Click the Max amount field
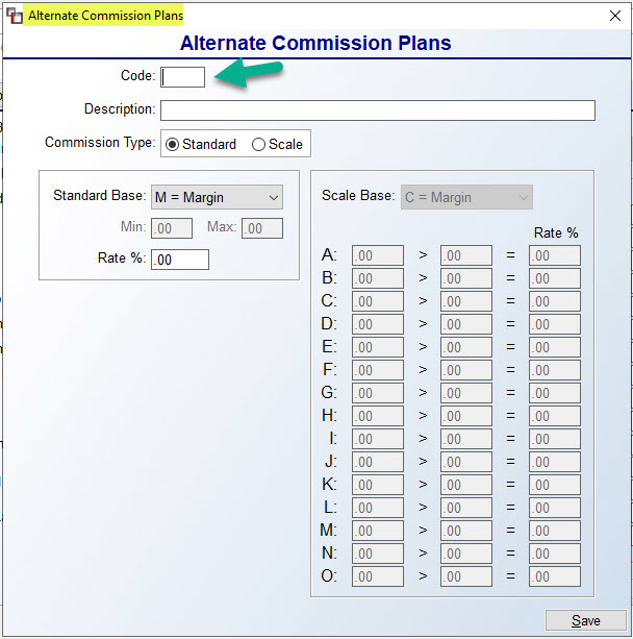 tap(262, 228)
